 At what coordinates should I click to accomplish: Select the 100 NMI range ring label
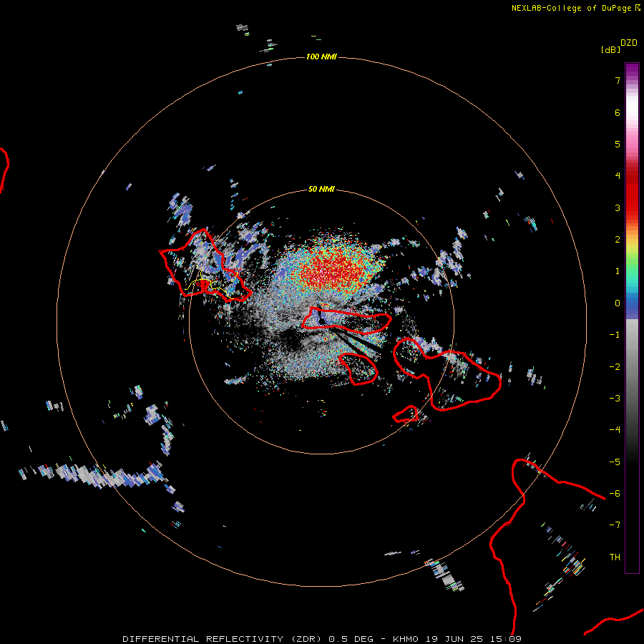click(321, 57)
